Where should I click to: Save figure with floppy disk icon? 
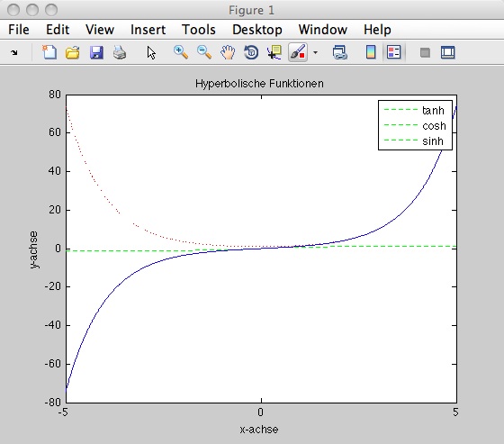(x=96, y=52)
